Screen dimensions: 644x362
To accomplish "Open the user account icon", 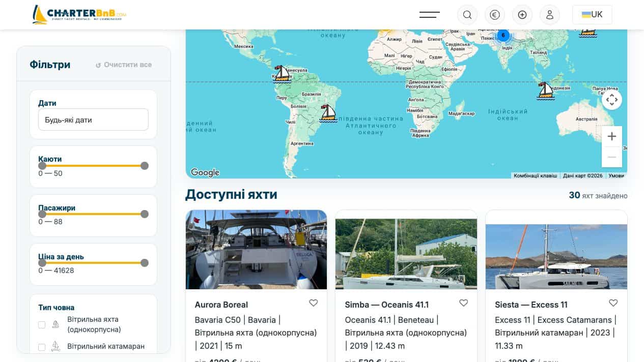I will tap(550, 15).
